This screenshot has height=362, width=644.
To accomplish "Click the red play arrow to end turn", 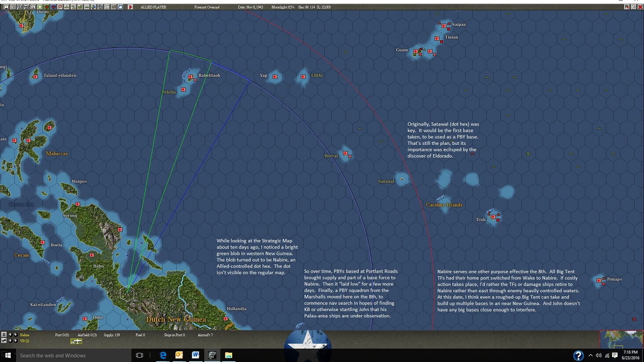I will (131, 7).
